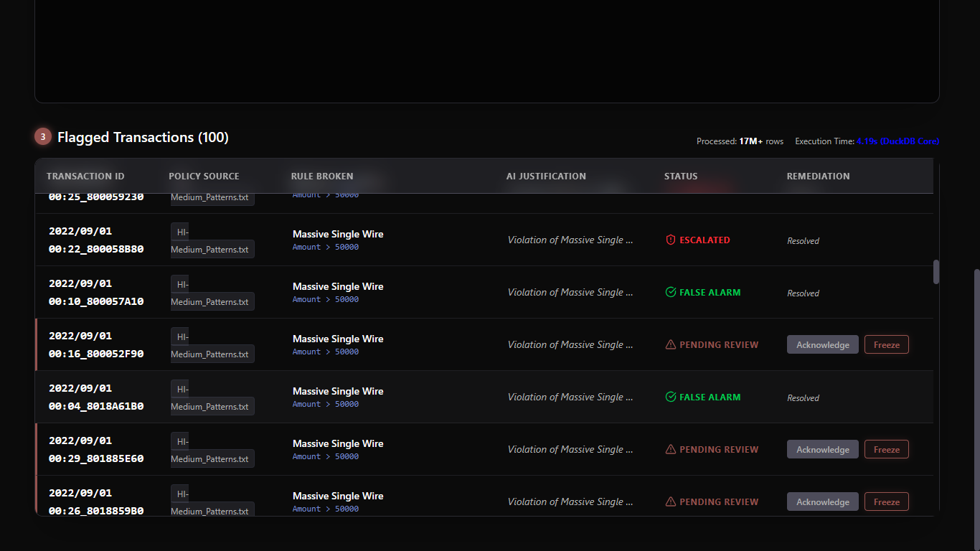Acknowledge transaction 00:29_801885E60
The height and width of the screenshot is (551, 980).
tap(822, 450)
